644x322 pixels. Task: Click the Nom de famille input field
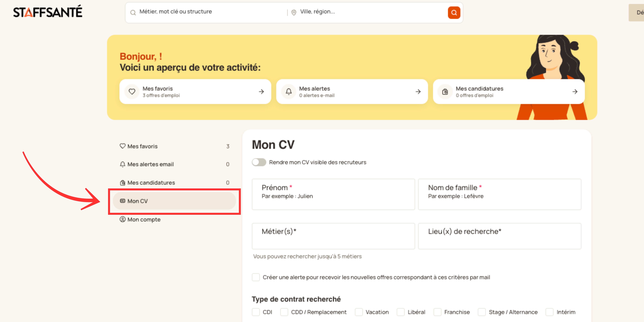(499, 194)
